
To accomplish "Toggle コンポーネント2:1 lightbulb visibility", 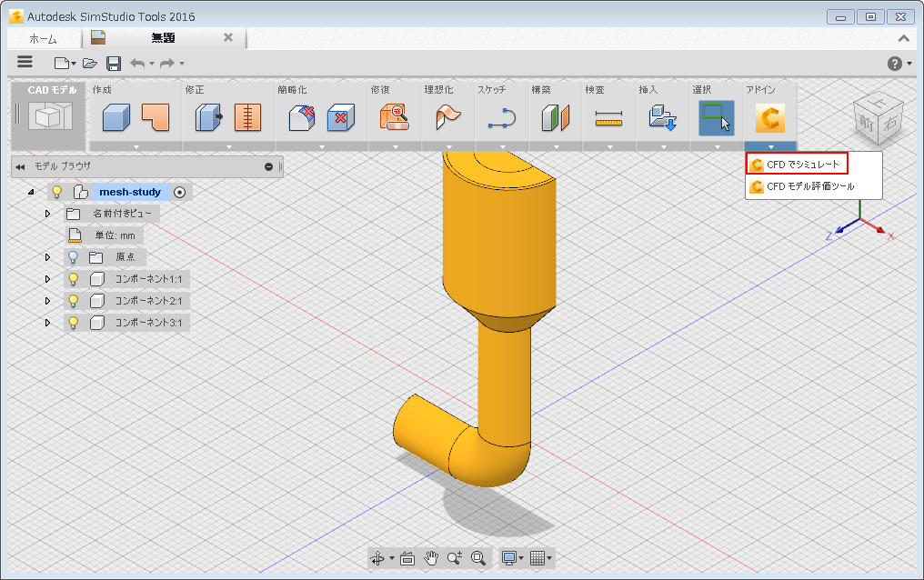I will [73, 301].
